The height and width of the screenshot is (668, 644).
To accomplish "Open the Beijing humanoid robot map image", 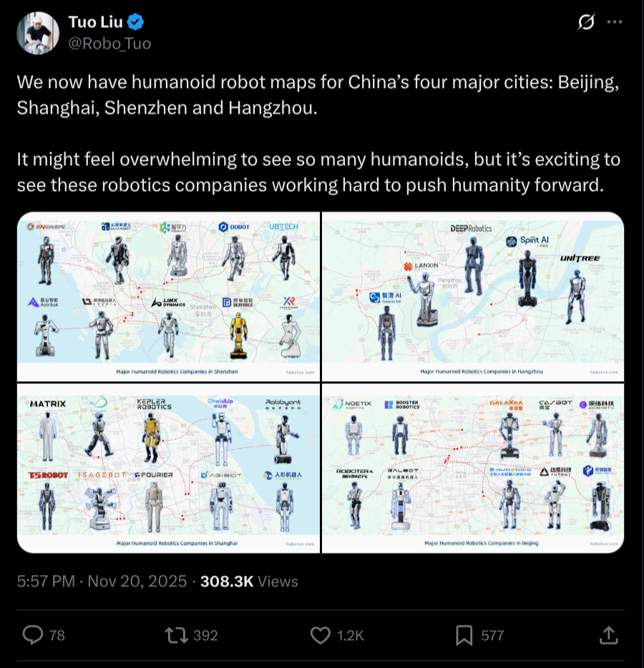I will tap(473, 468).
